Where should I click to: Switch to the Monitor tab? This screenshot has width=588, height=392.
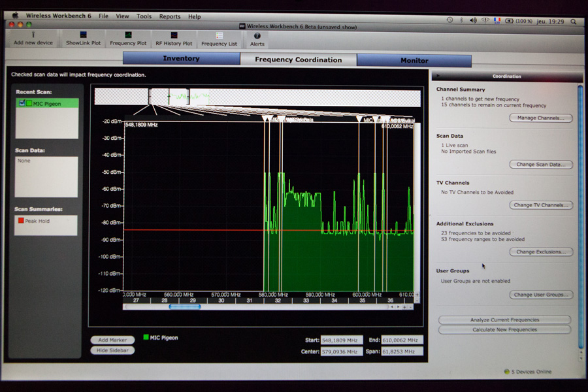tap(414, 60)
